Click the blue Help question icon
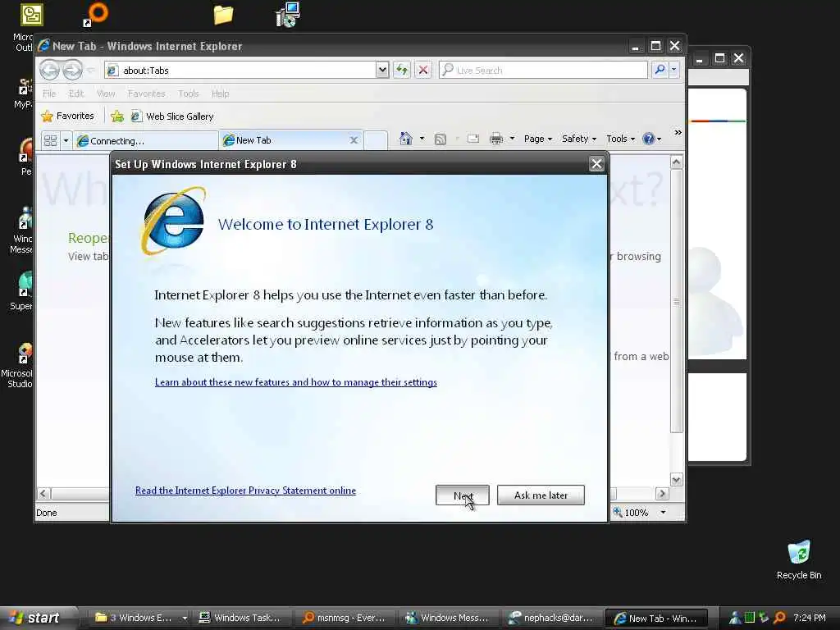 coord(649,139)
